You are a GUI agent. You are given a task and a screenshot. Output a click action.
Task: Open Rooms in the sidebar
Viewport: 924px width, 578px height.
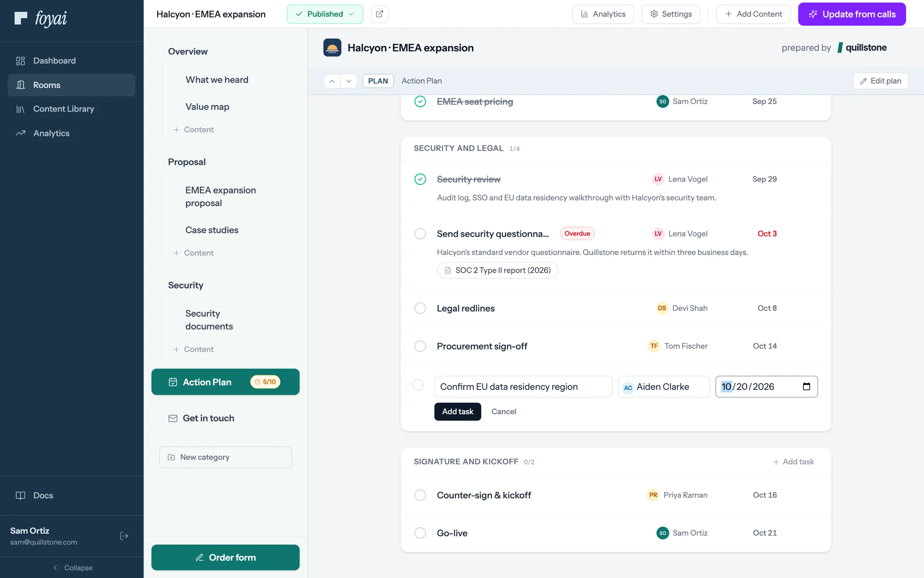(72, 85)
